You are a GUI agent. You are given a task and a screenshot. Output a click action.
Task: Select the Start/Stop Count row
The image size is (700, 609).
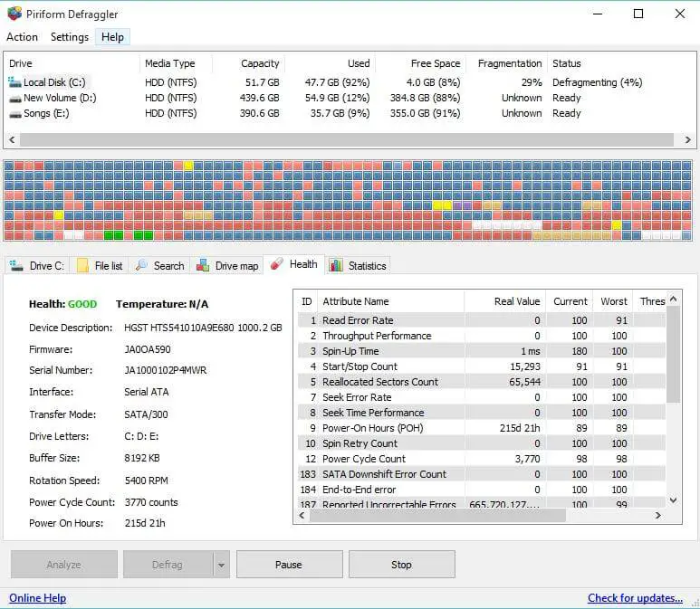tap(481, 366)
